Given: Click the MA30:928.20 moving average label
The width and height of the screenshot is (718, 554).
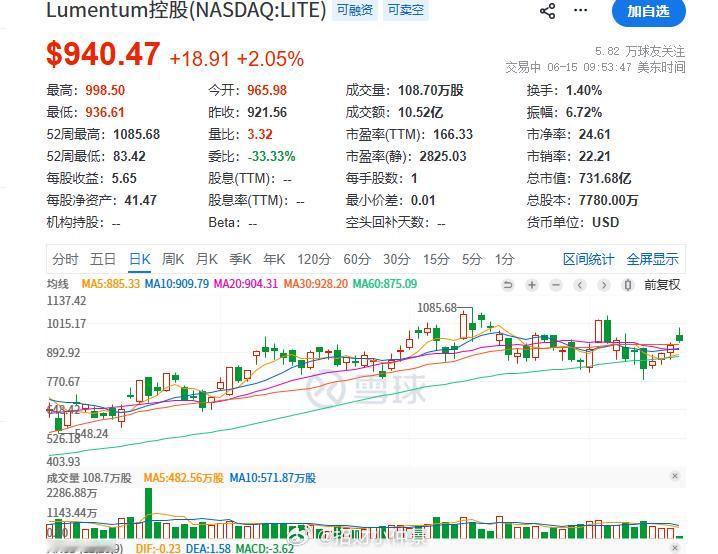Looking at the screenshot, I should click(315, 284).
